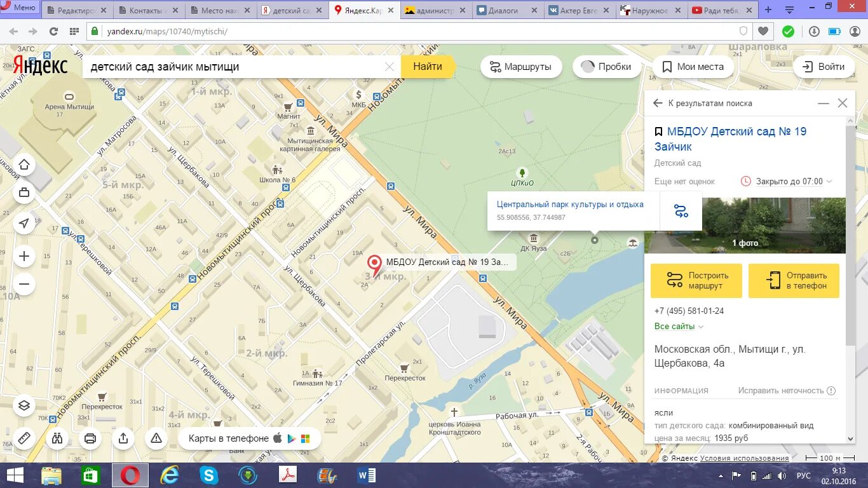The image size is (868, 488).
Task: Click the church cross icon on map
Action: tap(454, 412)
